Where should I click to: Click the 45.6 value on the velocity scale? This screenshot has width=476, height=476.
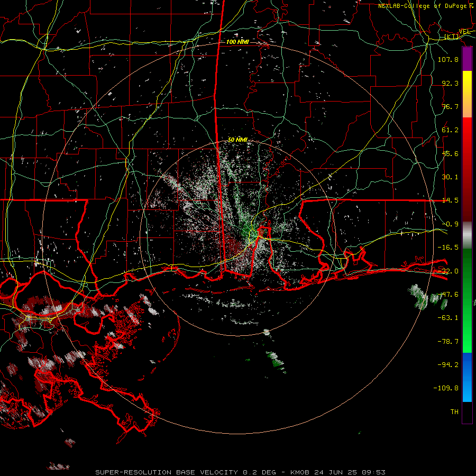450,153
